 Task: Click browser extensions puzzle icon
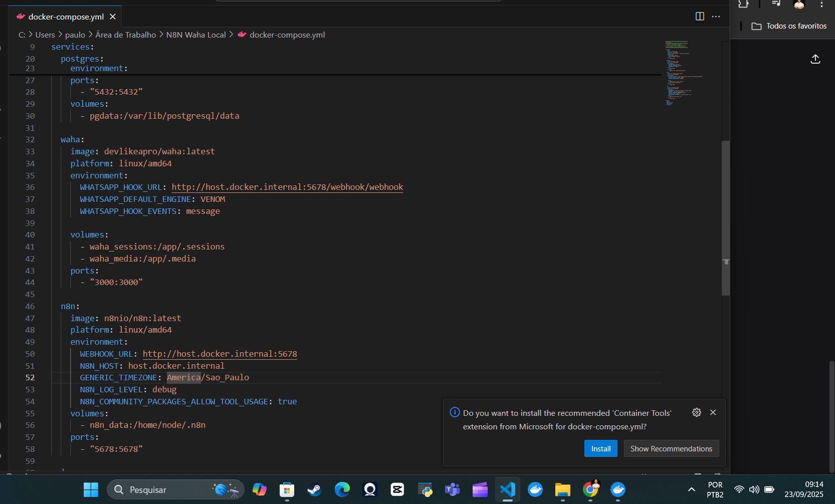744,4
